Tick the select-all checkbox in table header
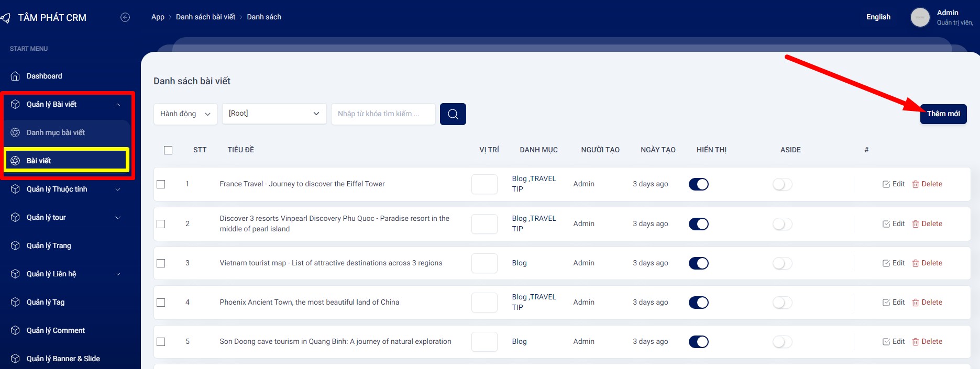 click(x=168, y=150)
